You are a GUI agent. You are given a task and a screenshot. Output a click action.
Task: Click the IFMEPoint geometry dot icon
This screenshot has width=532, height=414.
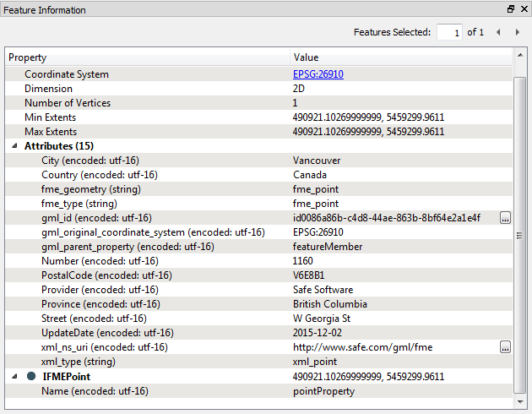click(31, 376)
